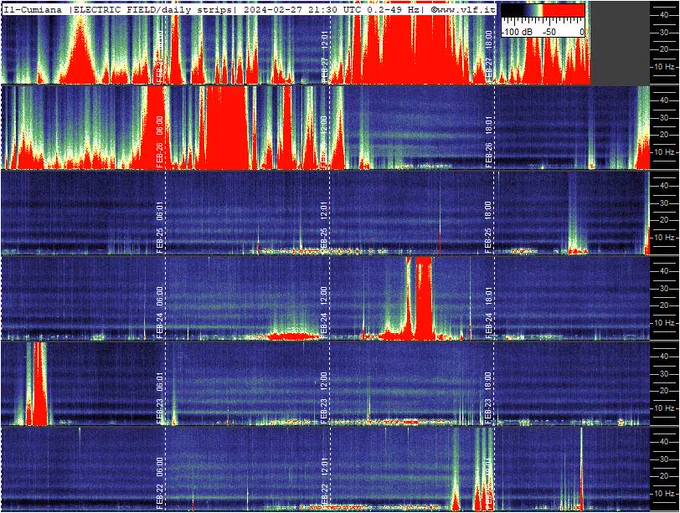This screenshot has width=680, height=513.
Task: Click the FEB-23 18:00 time marker
Action: [x=488, y=398]
